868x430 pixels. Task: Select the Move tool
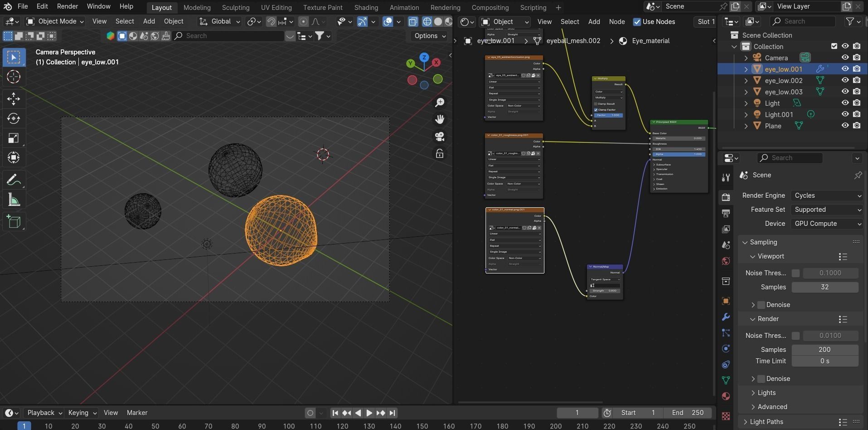click(x=14, y=98)
